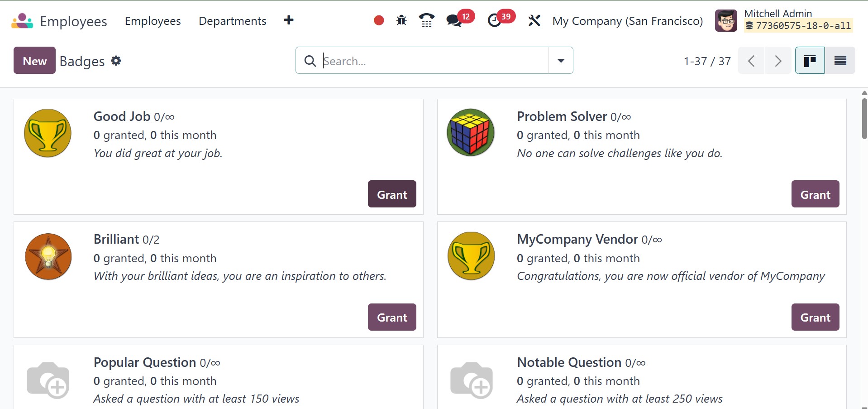Switch to List view
The width and height of the screenshot is (868, 409).
click(840, 61)
